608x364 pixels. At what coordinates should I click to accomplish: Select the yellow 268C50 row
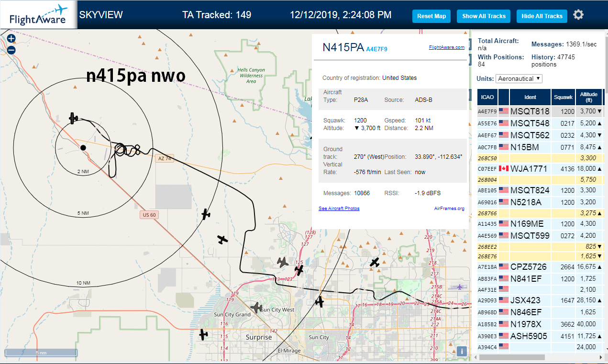tap(540, 158)
